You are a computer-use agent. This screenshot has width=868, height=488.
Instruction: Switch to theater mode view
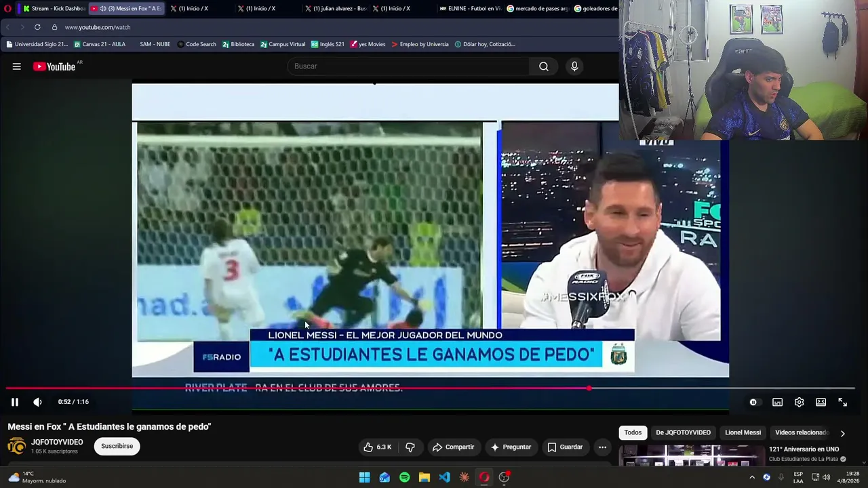(821, 402)
